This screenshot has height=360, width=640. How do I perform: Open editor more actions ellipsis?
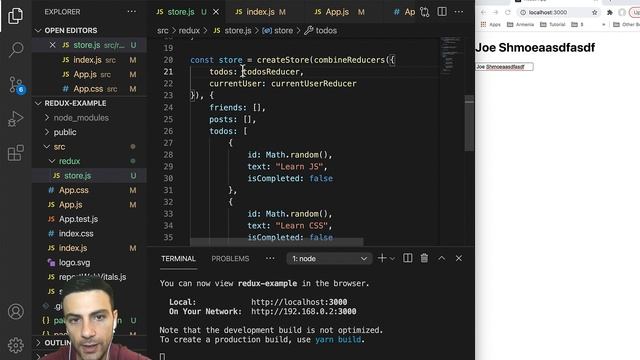point(459,12)
